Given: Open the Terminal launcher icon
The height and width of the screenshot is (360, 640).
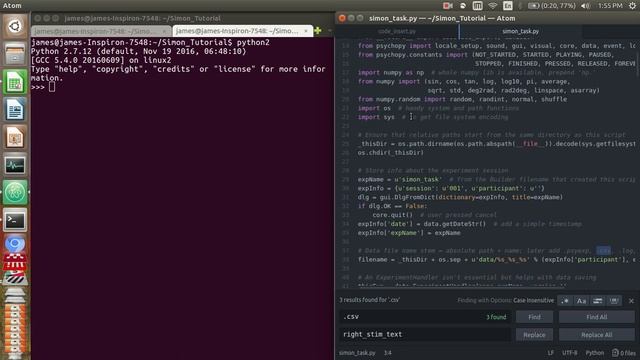Looking at the screenshot, I should [x=15, y=220].
